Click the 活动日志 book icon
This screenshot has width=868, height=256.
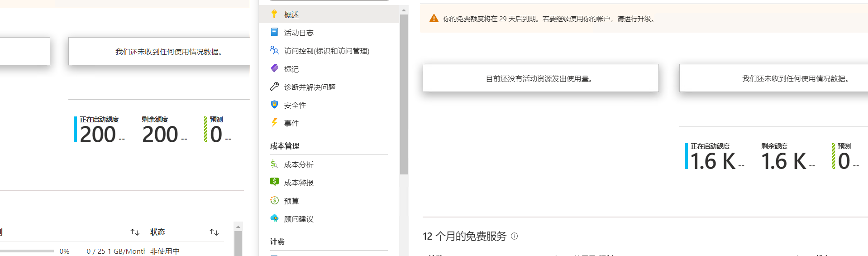(274, 32)
